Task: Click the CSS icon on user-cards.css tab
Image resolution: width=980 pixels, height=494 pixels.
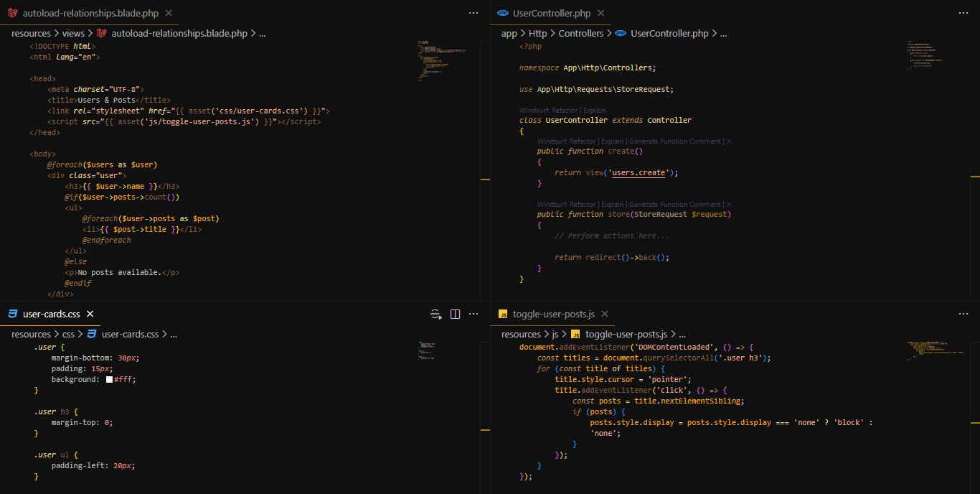Action: tap(13, 314)
